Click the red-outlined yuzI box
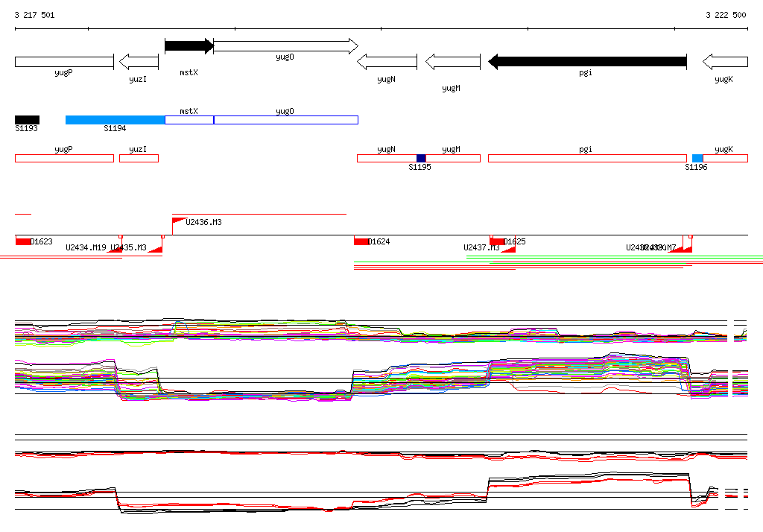The height and width of the screenshot is (532, 763). pos(139,158)
